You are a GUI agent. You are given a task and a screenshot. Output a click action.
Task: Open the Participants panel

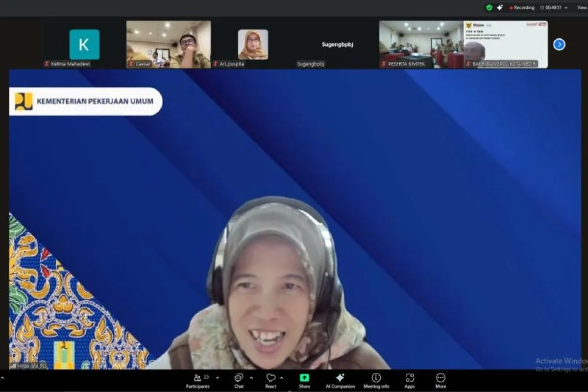click(x=197, y=380)
